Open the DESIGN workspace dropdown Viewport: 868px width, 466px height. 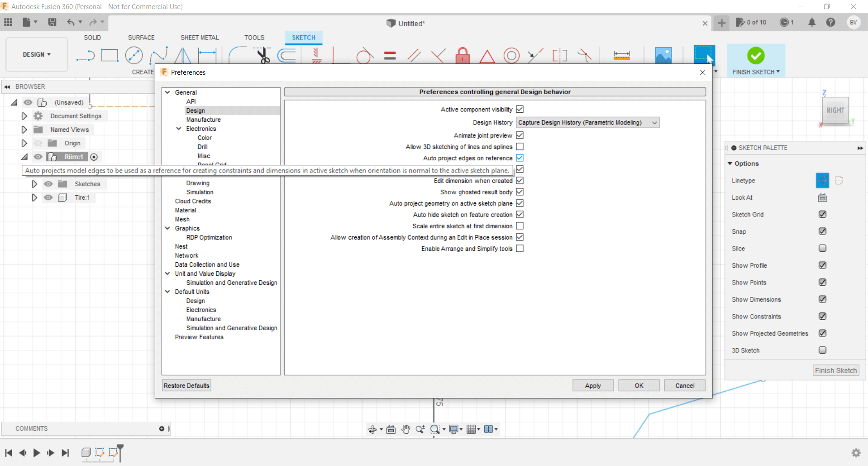point(37,54)
